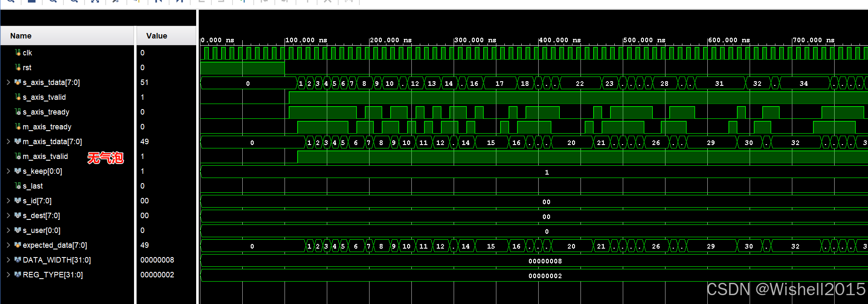The image size is (868, 304).
Task: Click the Value column header
Action: tap(166, 36)
